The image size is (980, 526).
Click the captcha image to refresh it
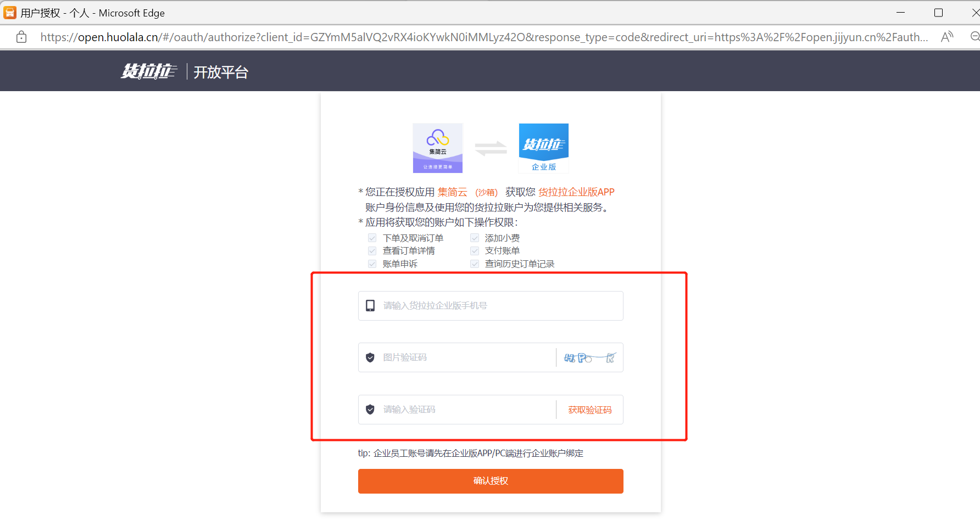588,357
